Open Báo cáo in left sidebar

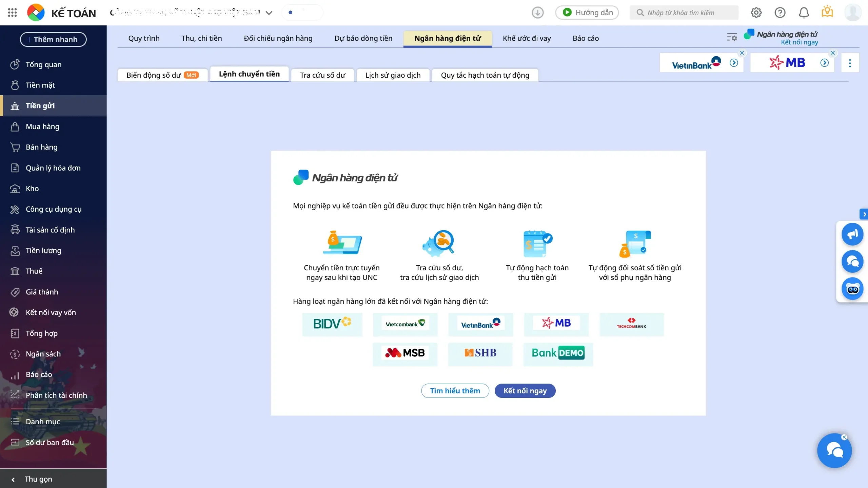pos(53,374)
